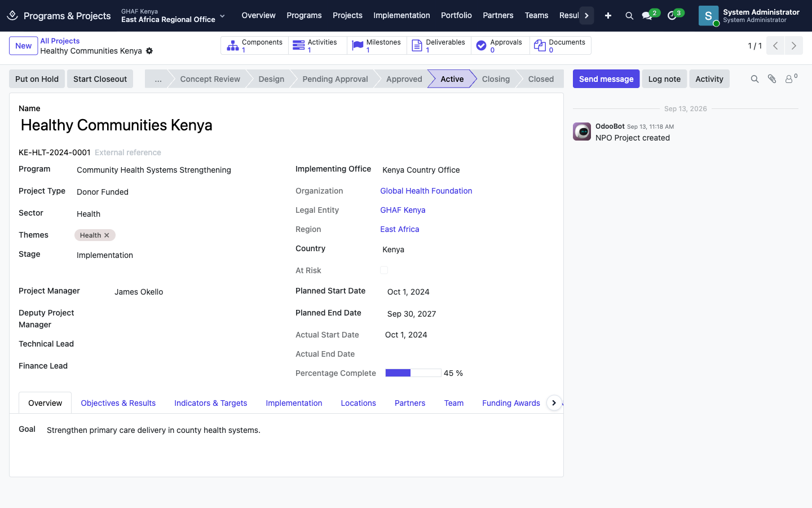The width and height of the screenshot is (812, 508).
Task: Switch to Funding Awards tab
Action: 511,403
